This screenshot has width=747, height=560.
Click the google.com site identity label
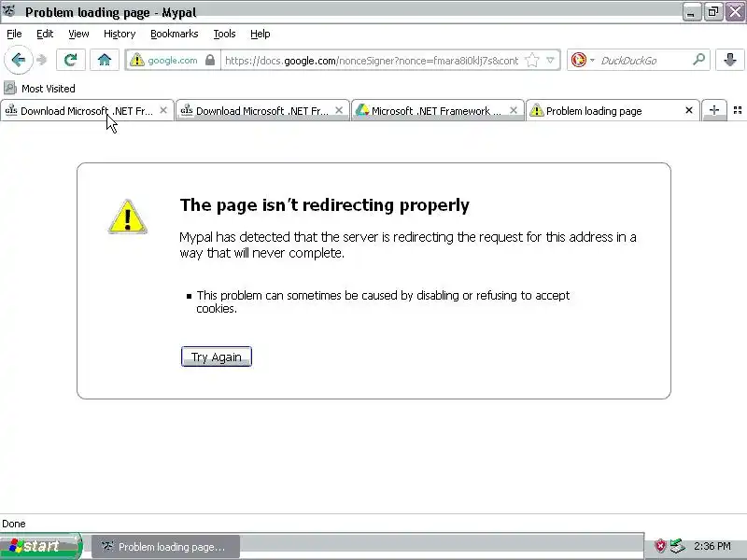[173, 61]
